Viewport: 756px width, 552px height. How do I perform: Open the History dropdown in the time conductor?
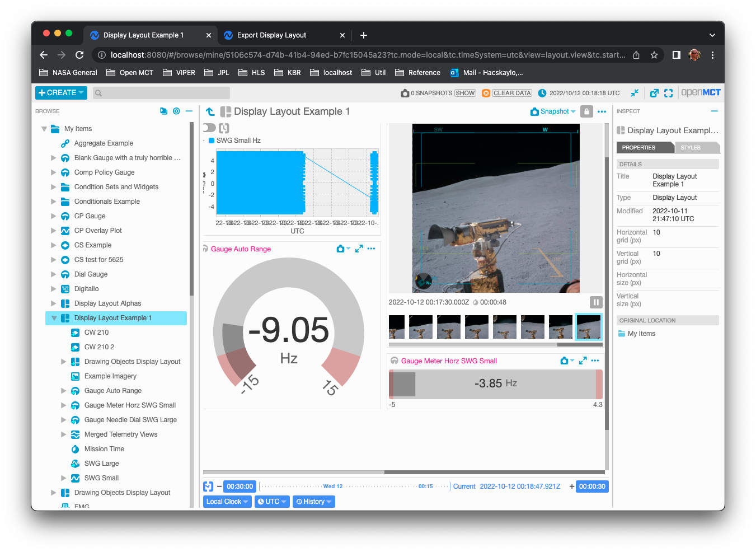[313, 501]
